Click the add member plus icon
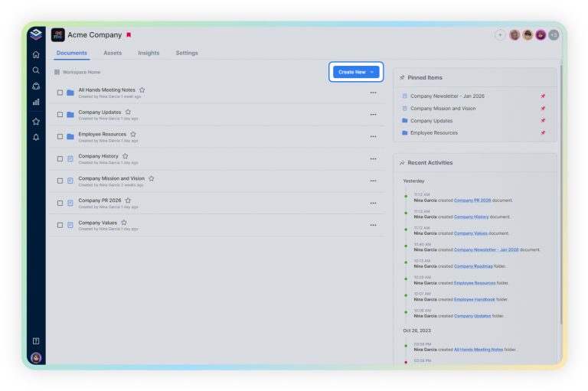Image resolution: width=588 pixels, height=391 pixels. (x=500, y=35)
